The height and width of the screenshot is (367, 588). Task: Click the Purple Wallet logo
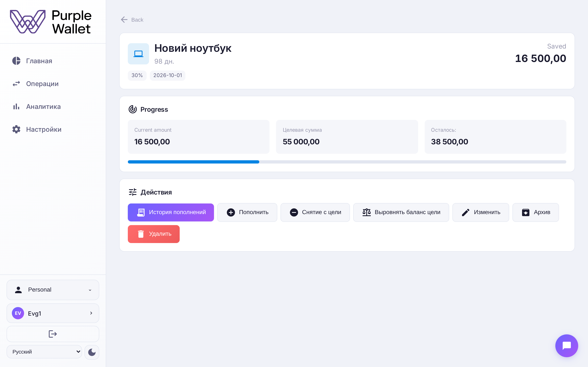pos(51,22)
